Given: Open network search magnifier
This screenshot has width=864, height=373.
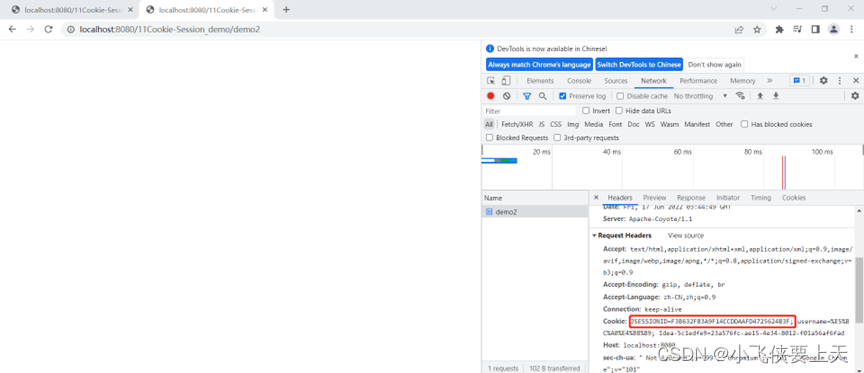Looking at the screenshot, I should click(x=543, y=96).
